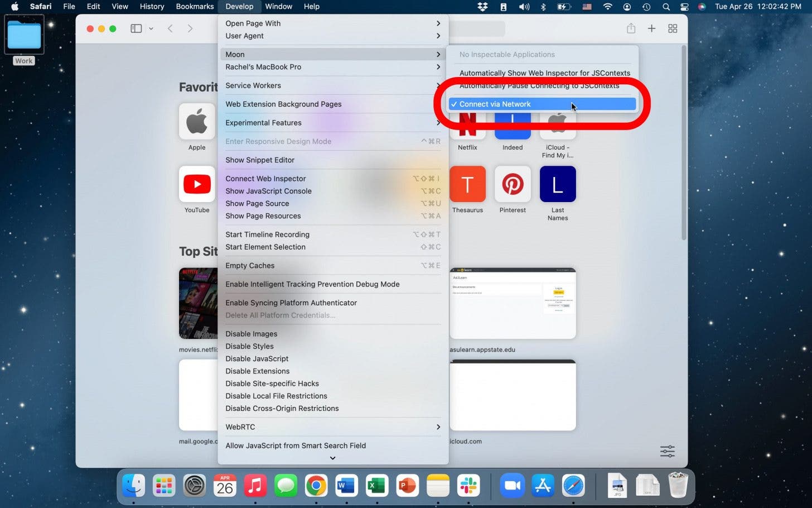Click the new tab plus icon
Screen dimensions: 812x508
[651, 28]
